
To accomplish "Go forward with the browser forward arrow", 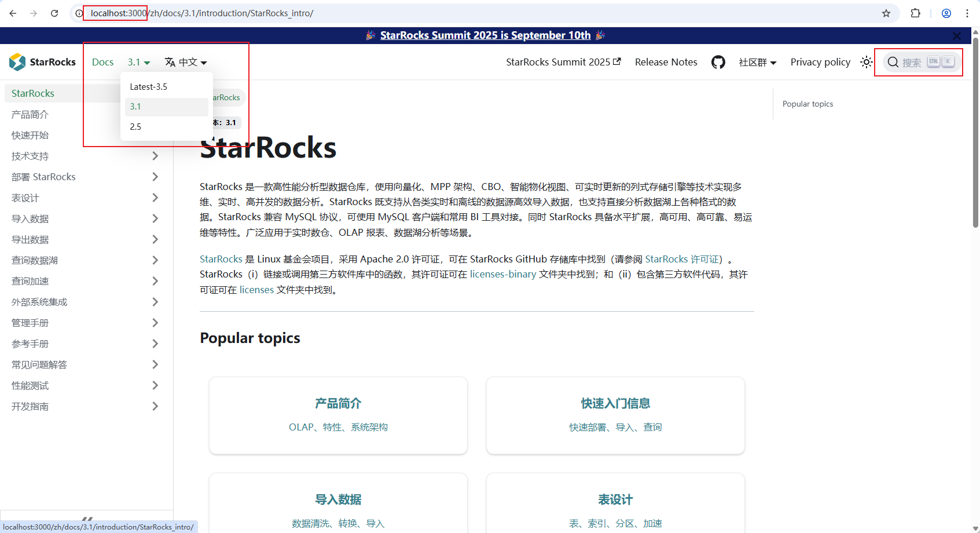I will 34,13.
